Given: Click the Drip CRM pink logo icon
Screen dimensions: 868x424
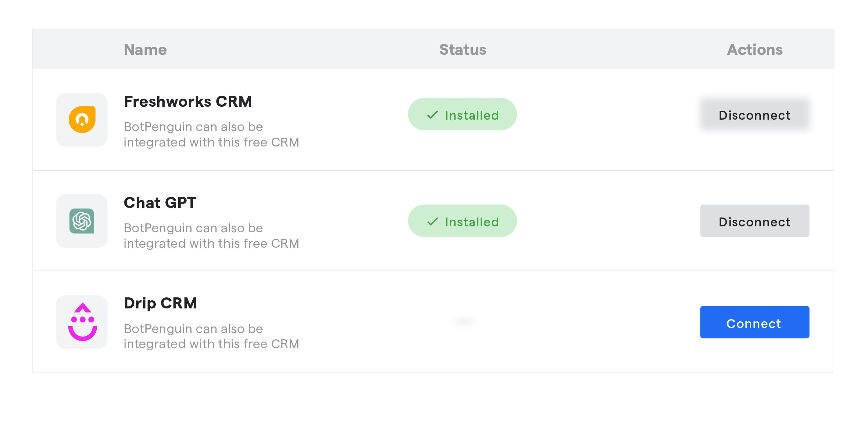Looking at the screenshot, I should (x=82, y=322).
